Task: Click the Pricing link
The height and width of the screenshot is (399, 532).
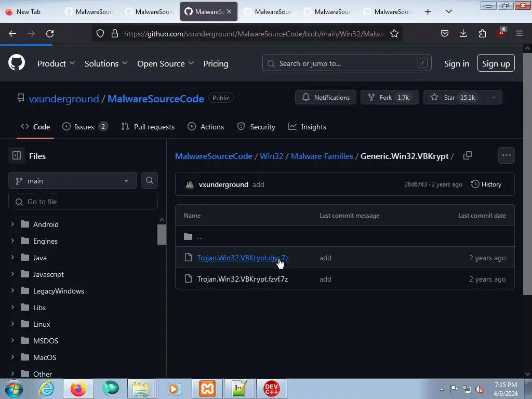Action: 216,63
